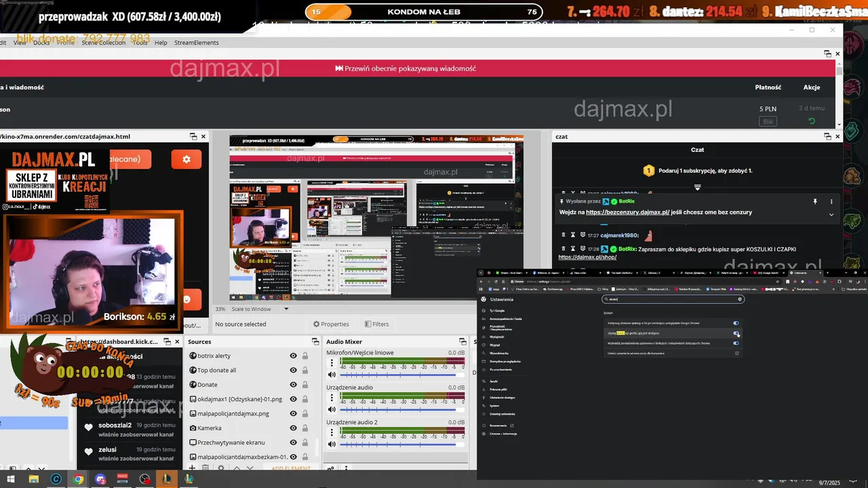Open the Help menu
Screen dimensions: 868x488
tap(161, 43)
